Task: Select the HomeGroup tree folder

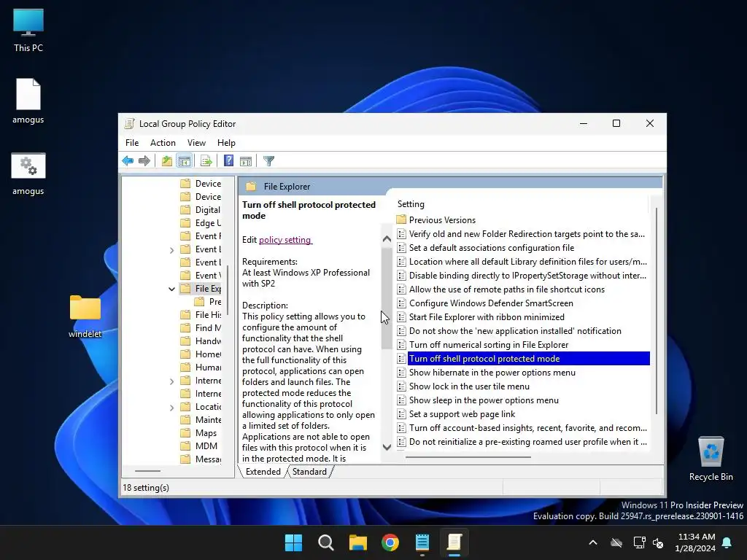Action: point(201,354)
